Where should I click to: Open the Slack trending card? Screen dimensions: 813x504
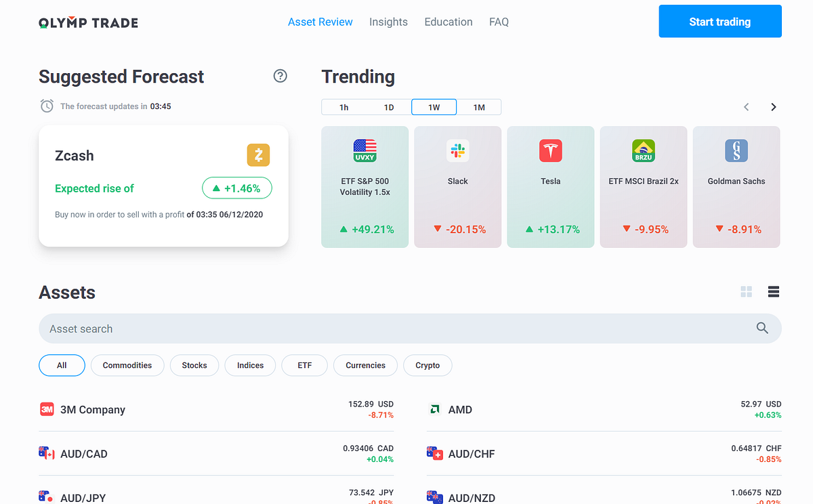point(458,187)
